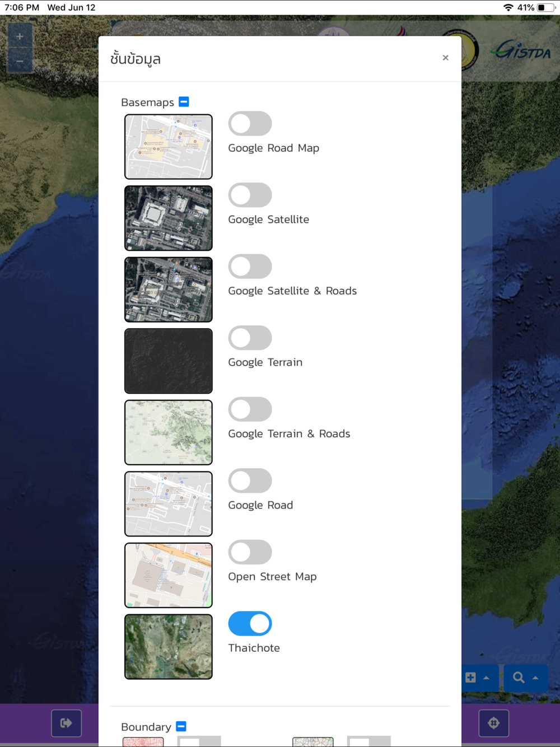
Task: Toggle the Google Road basemap
Action: coord(250,480)
